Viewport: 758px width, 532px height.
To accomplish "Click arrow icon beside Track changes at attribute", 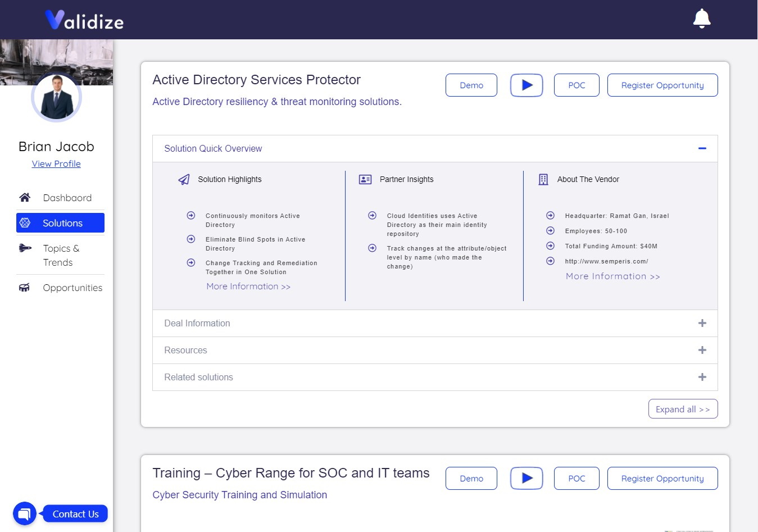I will 372,248.
